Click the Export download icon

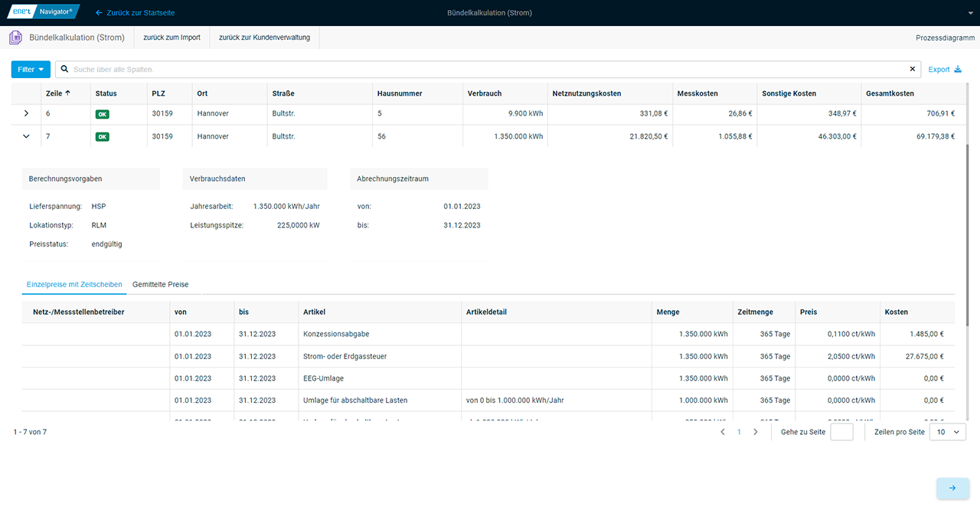[957, 70]
